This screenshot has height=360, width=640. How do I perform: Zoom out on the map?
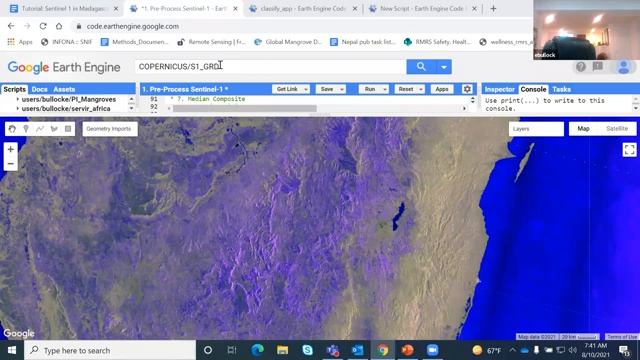[x=11, y=164]
